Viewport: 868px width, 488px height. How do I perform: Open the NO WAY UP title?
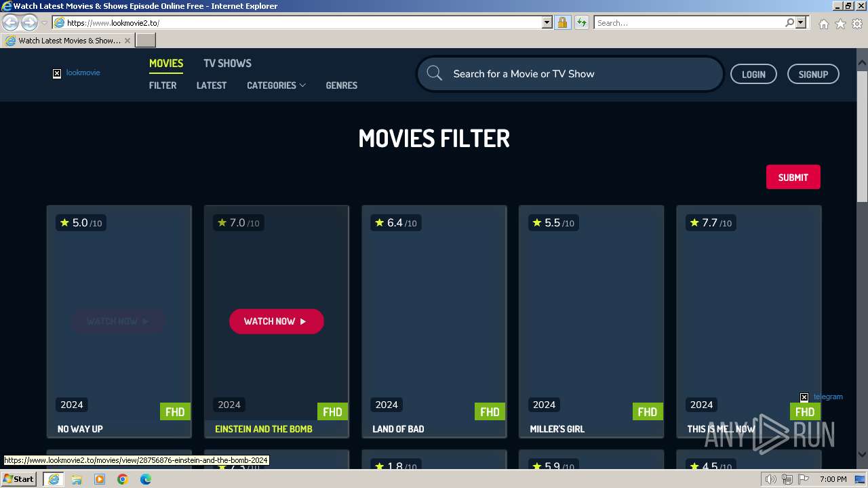click(x=80, y=429)
